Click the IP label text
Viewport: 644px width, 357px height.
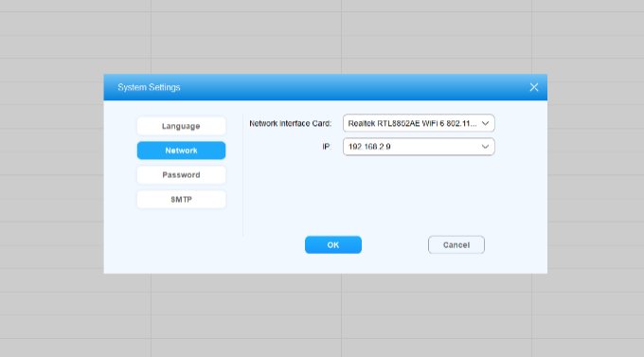point(327,147)
